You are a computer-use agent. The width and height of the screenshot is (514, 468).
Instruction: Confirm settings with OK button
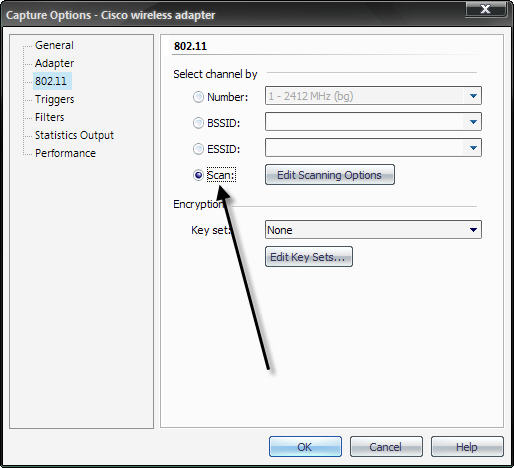coord(305,447)
